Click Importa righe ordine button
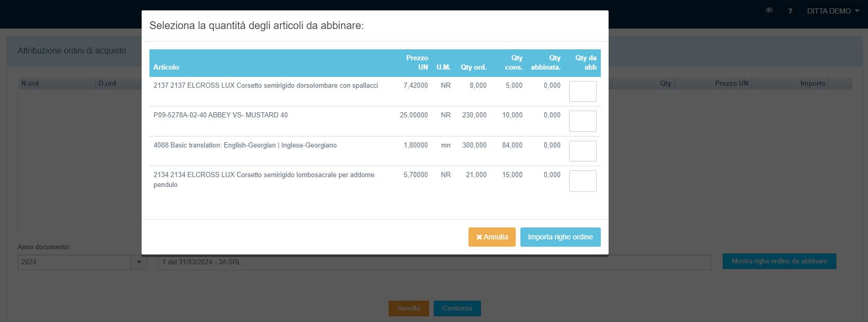868x322 pixels. point(560,237)
